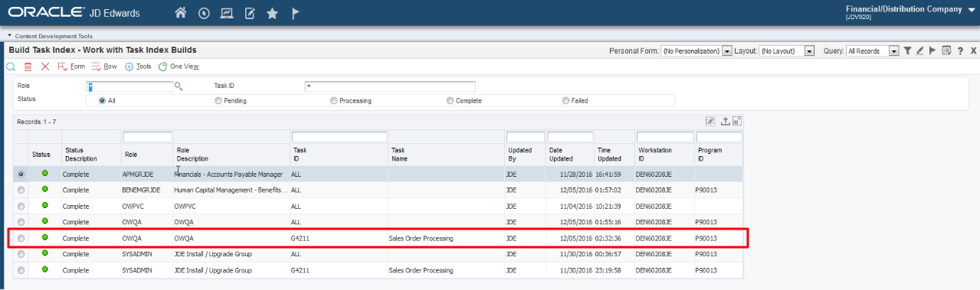Click green status dot for OWPVC row
Viewport: 980px width, 290px height.
point(44,205)
